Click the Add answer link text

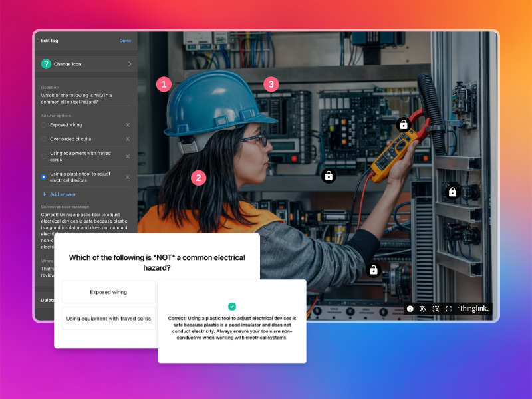[x=63, y=194]
